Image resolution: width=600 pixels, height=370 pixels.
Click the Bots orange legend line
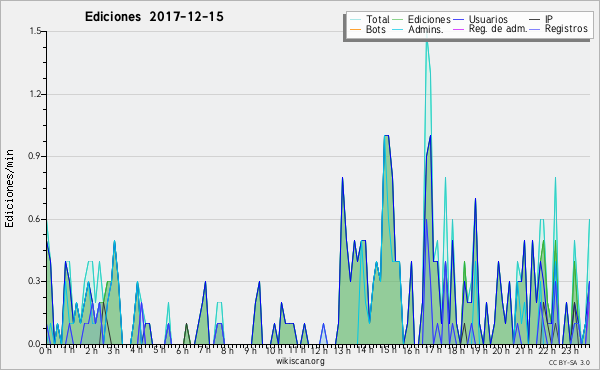click(x=355, y=29)
